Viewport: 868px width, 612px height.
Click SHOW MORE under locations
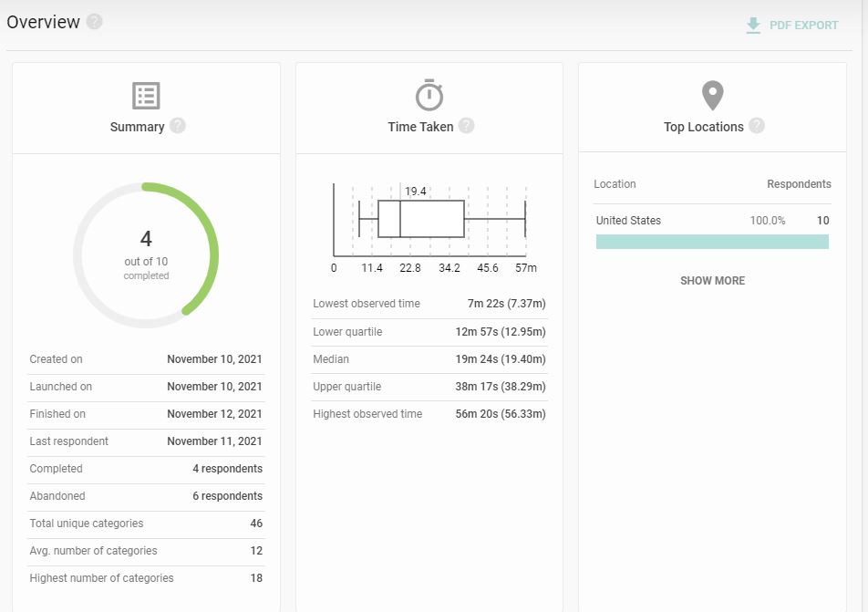click(712, 281)
